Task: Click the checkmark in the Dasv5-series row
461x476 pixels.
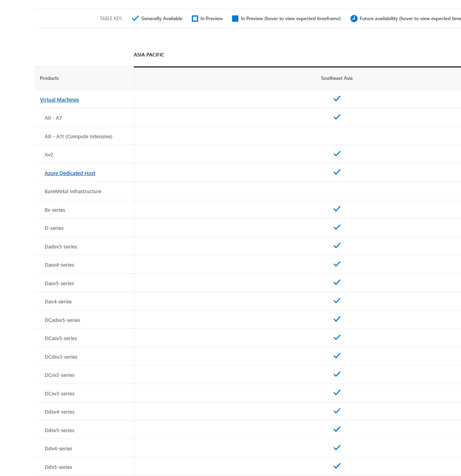Action: [x=337, y=282]
